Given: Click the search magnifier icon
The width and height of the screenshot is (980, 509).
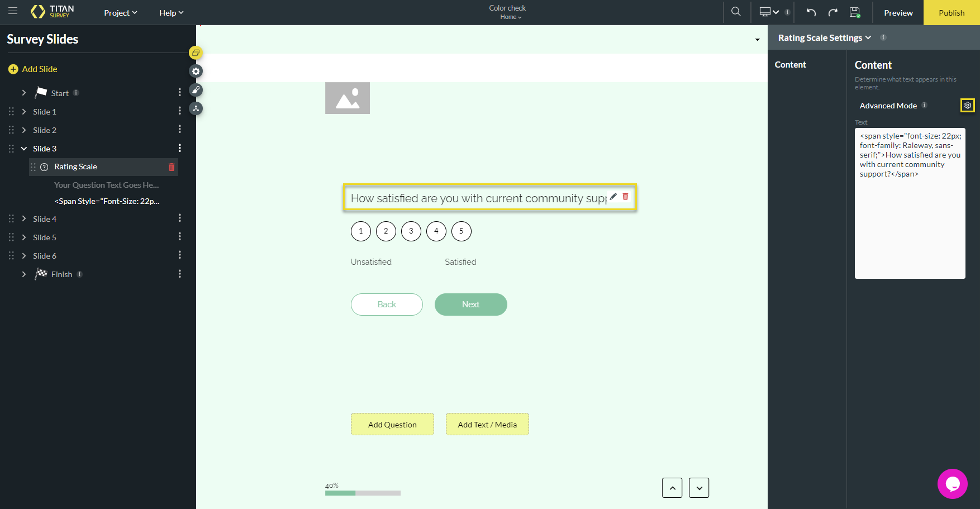Looking at the screenshot, I should click(x=736, y=12).
